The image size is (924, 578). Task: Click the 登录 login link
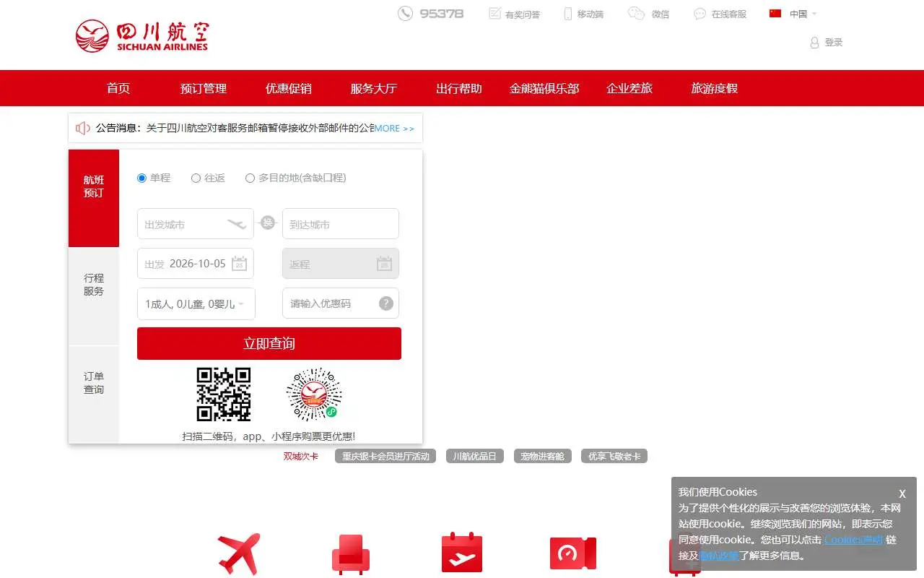pos(834,43)
